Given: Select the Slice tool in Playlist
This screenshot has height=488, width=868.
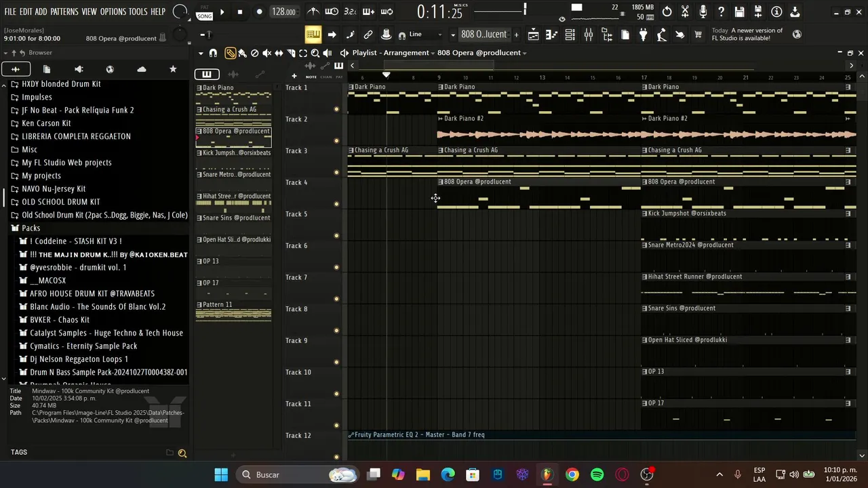Looking at the screenshot, I should click(291, 53).
